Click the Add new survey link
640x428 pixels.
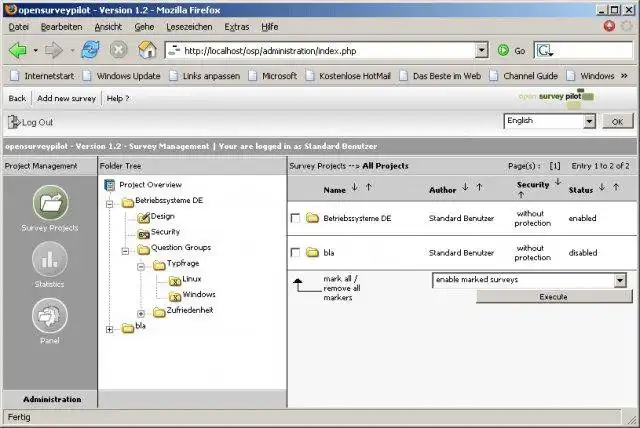67,98
